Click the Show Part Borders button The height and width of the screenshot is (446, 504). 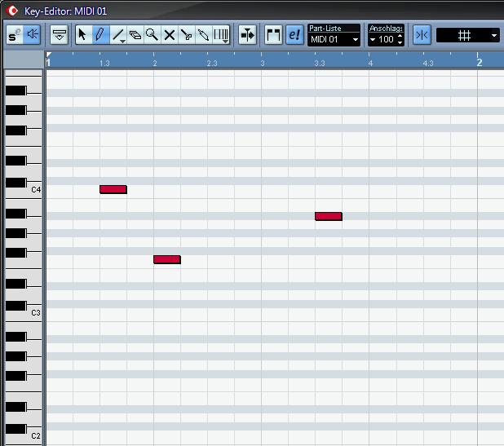pos(274,35)
